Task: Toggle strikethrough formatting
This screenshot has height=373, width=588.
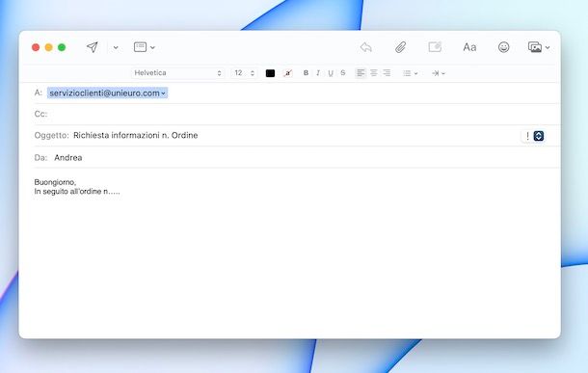Action: pos(343,72)
